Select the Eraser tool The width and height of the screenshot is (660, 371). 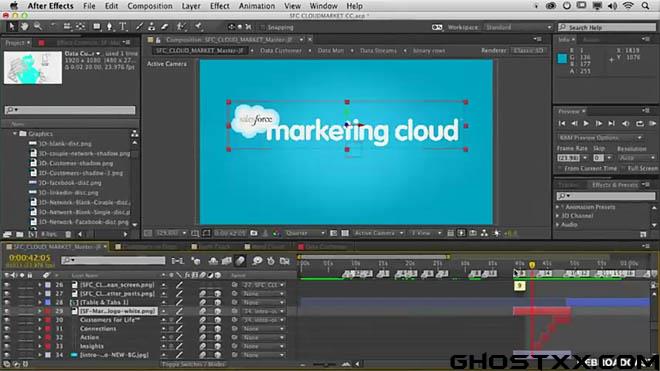point(165,27)
